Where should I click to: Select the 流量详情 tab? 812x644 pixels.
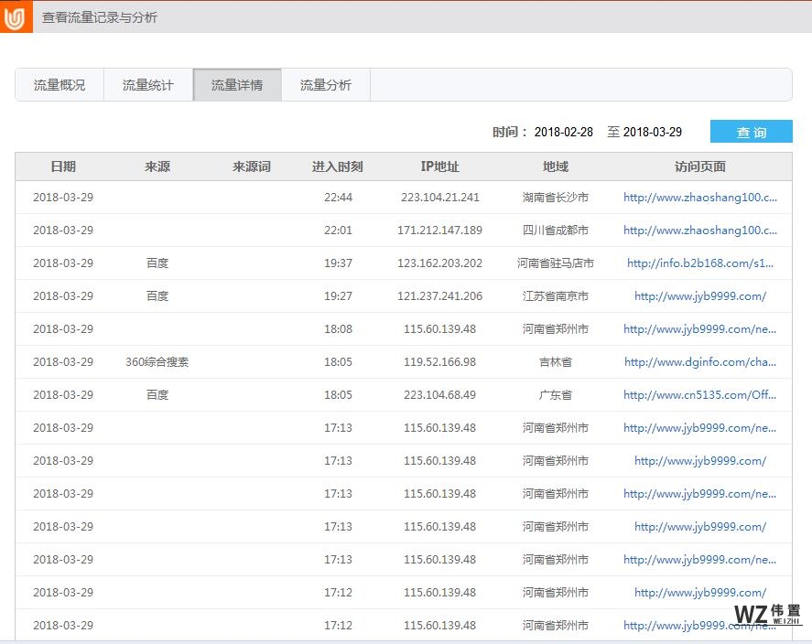tap(237, 84)
